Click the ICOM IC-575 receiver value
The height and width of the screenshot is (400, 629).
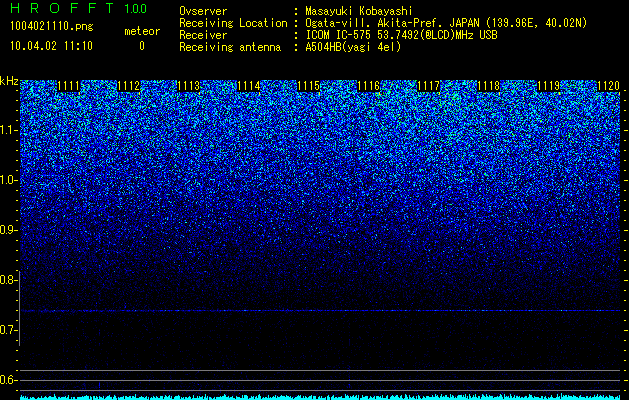[x=401, y=35]
